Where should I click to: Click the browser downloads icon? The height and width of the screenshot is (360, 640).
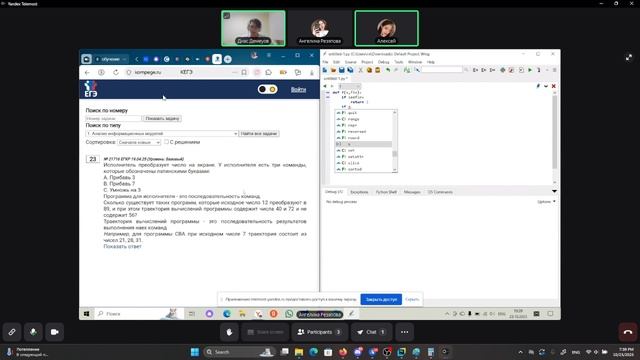(x=312, y=72)
